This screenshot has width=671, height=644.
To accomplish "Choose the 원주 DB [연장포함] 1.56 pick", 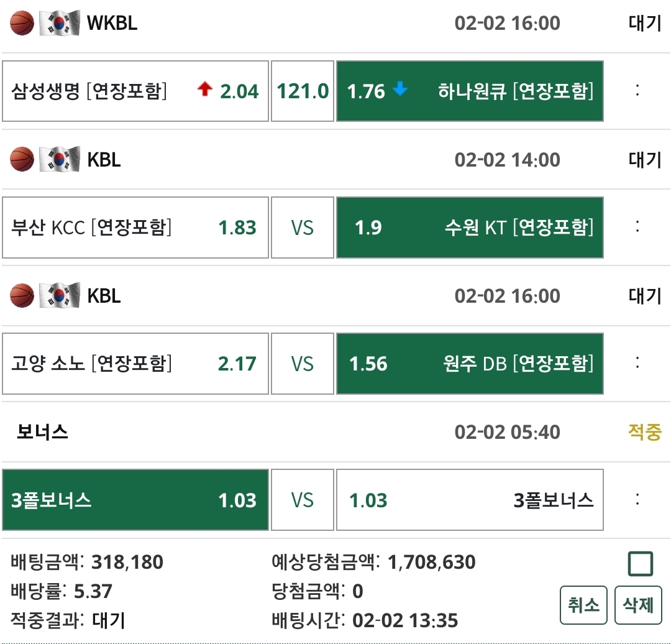I will (x=470, y=364).
